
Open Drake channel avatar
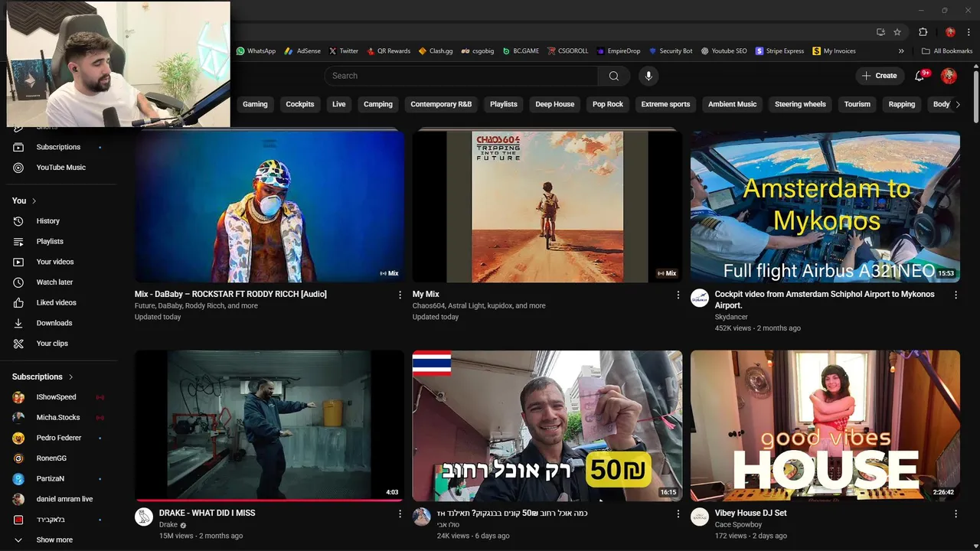[144, 517]
